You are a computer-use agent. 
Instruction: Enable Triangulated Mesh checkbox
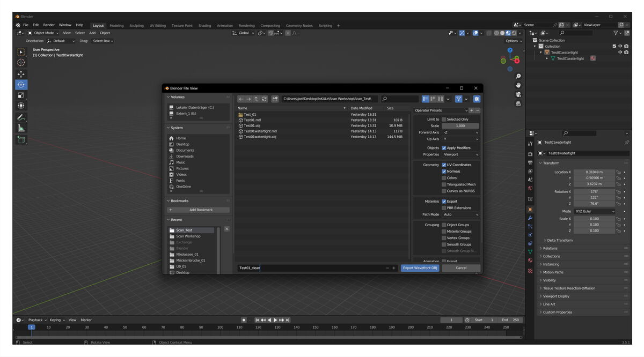pyautogui.click(x=444, y=184)
